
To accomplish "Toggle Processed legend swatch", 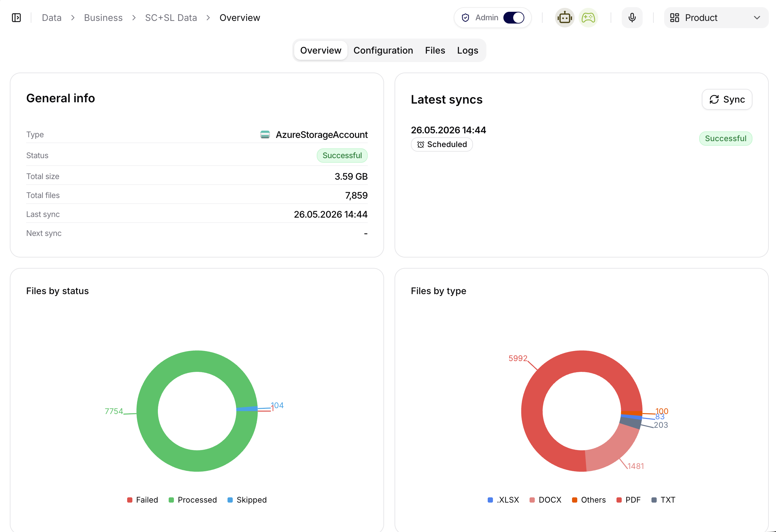I will (x=171, y=500).
